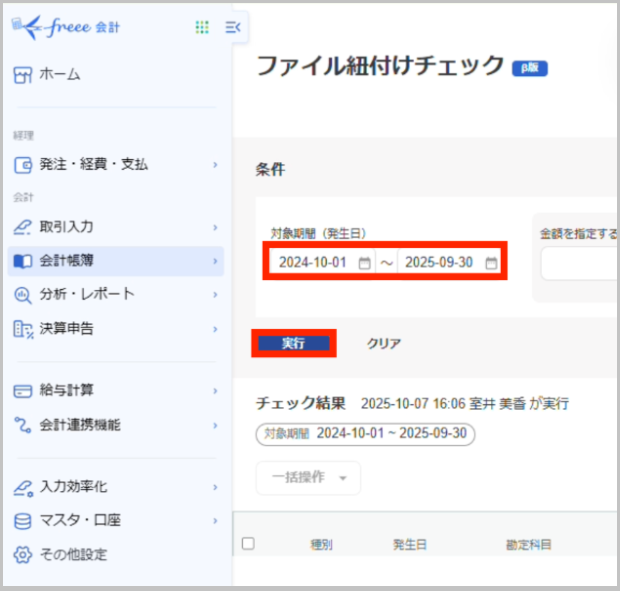The width and height of the screenshot is (620, 591).
Task: Open 分析・レポート menu item
Action: (115, 295)
